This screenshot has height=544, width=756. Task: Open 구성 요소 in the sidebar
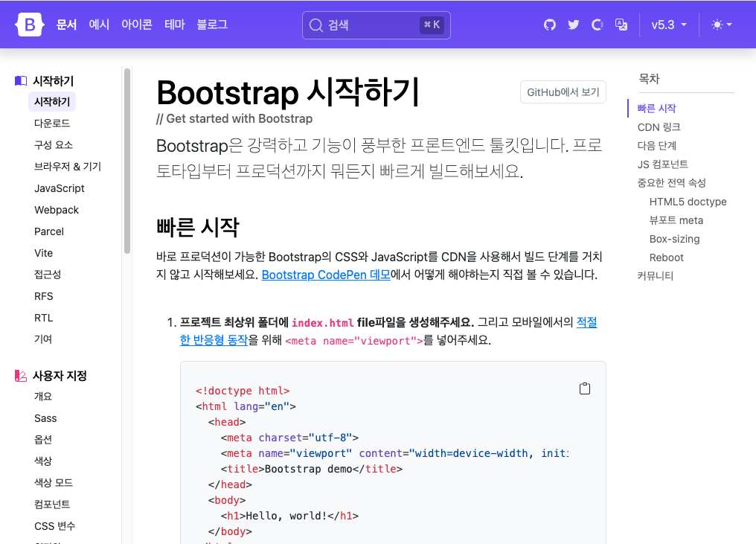tap(54, 145)
